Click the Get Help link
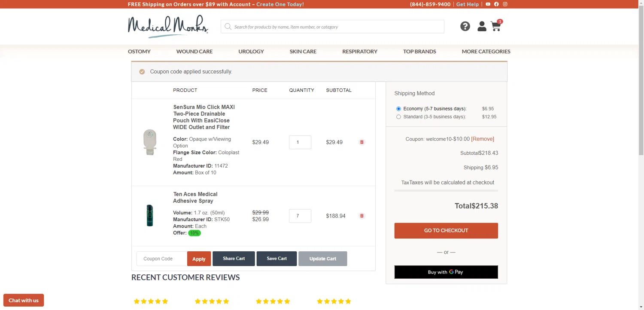 coord(468,4)
